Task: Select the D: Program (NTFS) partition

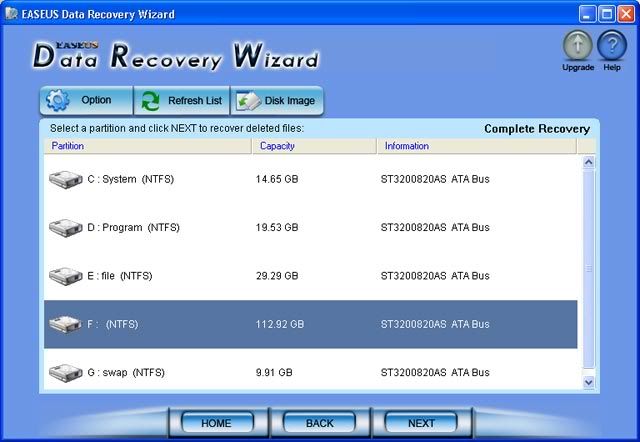Action: point(311,228)
